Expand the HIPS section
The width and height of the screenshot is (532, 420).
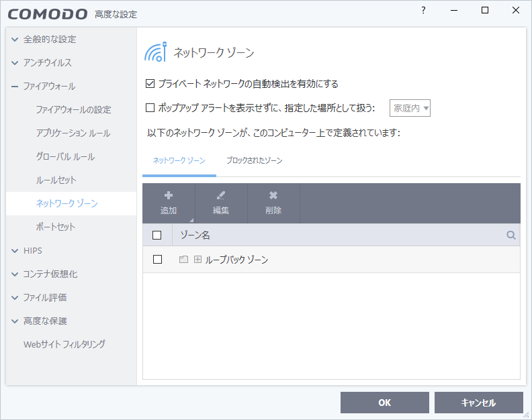coord(15,251)
